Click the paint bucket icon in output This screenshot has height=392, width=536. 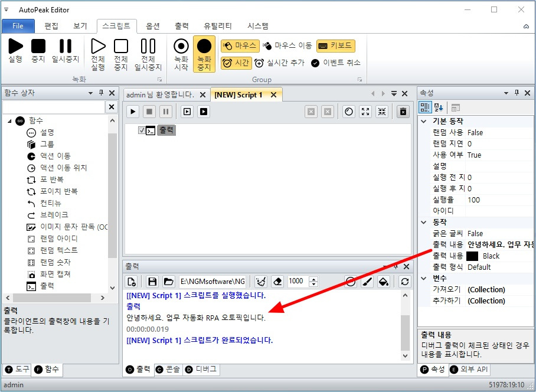[384, 282]
